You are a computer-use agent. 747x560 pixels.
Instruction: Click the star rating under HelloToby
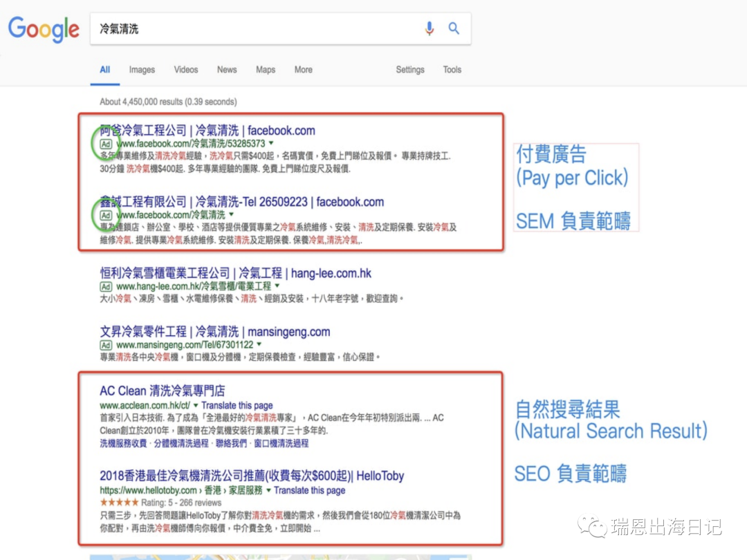click(x=119, y=503)
